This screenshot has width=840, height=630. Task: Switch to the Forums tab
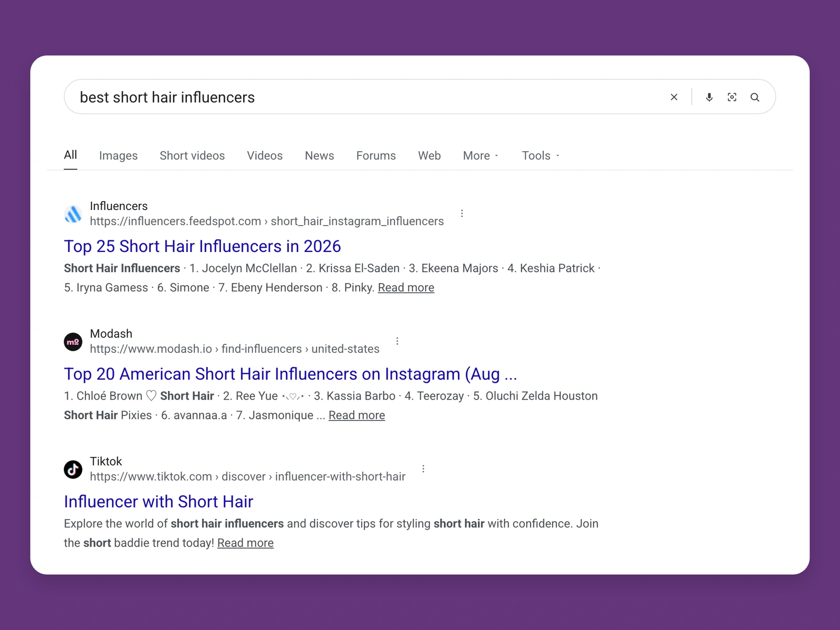coord(376,155)
